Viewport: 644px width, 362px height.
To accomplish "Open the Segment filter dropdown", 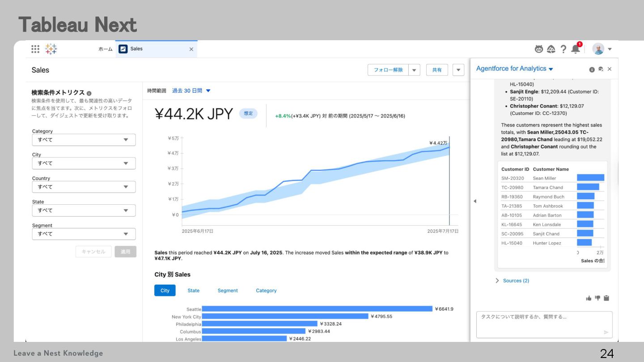I will click(84, 234).
